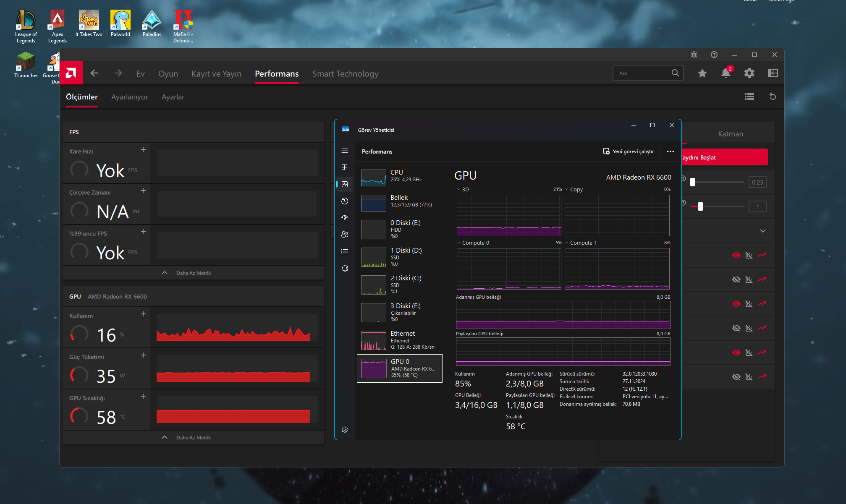Open Services puzzle icon in Task Manager
Screen dimensions: 846x504
pyautogui.click(x=345, y=268)
